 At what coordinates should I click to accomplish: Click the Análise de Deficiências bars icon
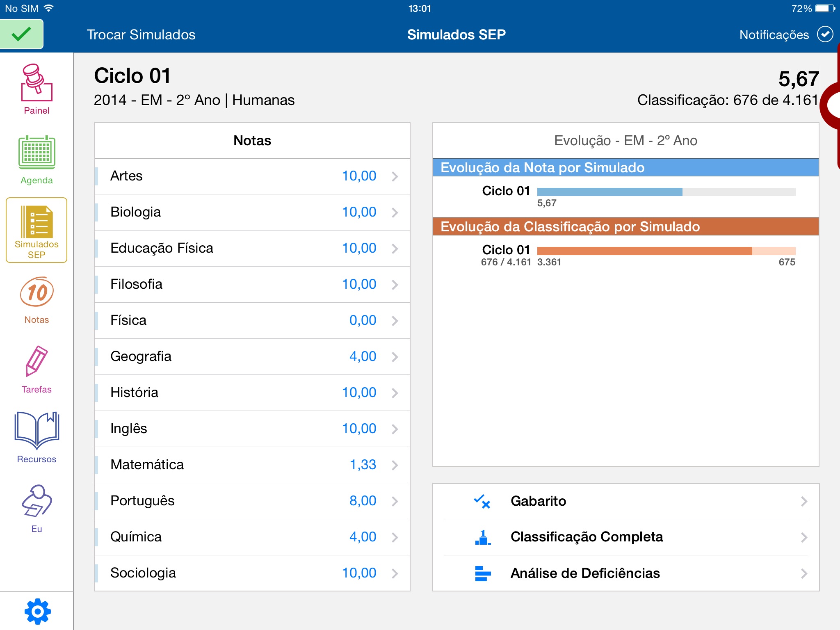point(483,573)
